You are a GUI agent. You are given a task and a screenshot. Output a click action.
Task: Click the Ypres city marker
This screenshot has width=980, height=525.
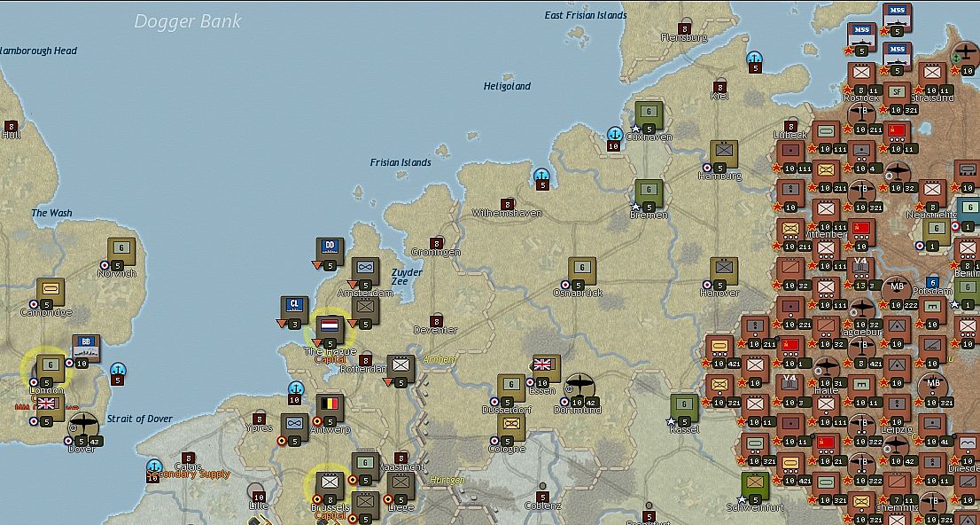260,418
